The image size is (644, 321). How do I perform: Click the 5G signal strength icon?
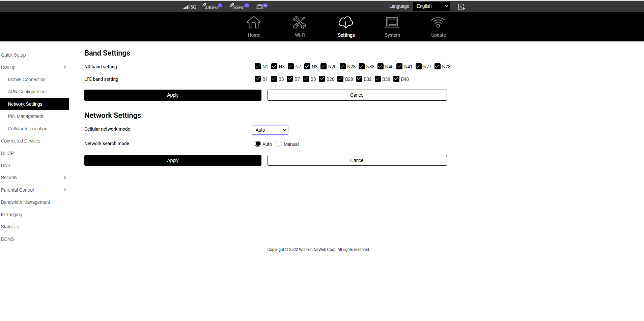point(189,6)
